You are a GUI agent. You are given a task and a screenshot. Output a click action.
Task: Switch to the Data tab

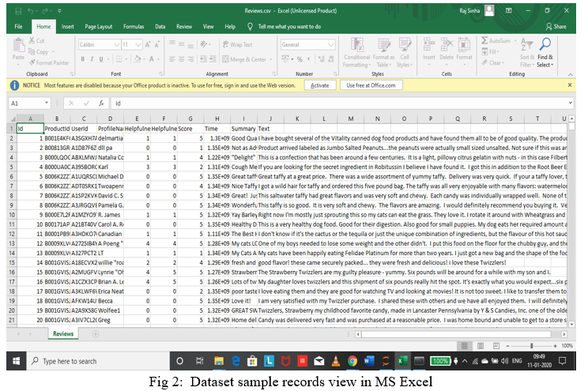[x=160, y=27]
